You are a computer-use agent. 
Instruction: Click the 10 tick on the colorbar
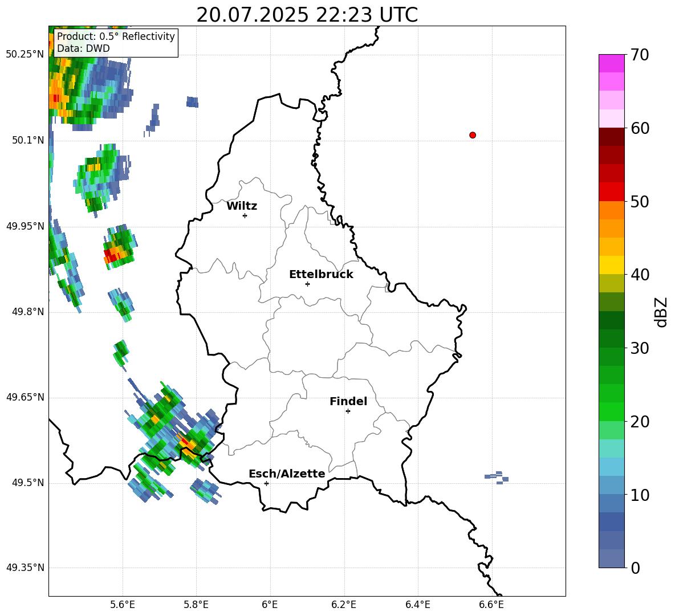coord(639,495)
